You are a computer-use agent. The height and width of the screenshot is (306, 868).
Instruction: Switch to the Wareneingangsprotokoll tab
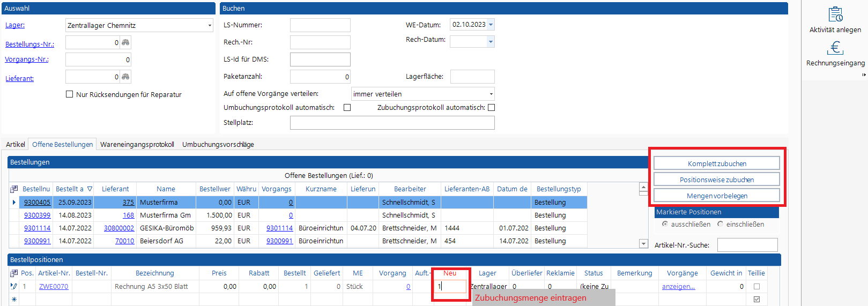click(x=137, y=145)
